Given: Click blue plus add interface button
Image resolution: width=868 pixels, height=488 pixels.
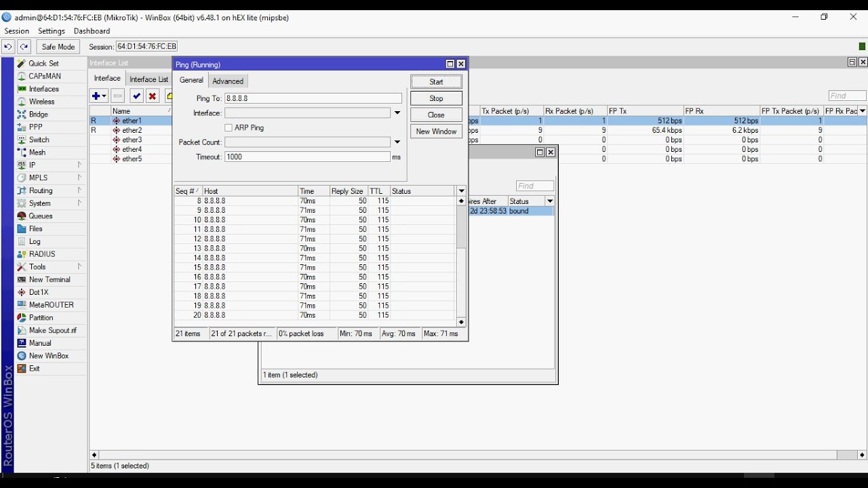Looking at the screenshot, I should [100, 96].
